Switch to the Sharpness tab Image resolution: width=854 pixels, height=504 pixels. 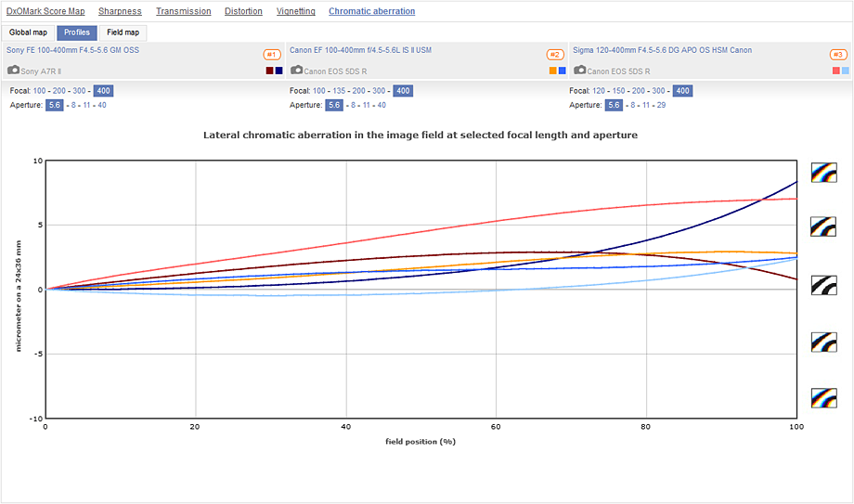pos(120,11)
